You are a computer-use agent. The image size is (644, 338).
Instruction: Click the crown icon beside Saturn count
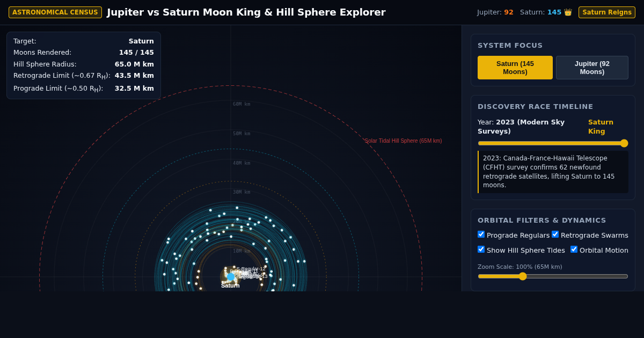[x=568, y=12]
